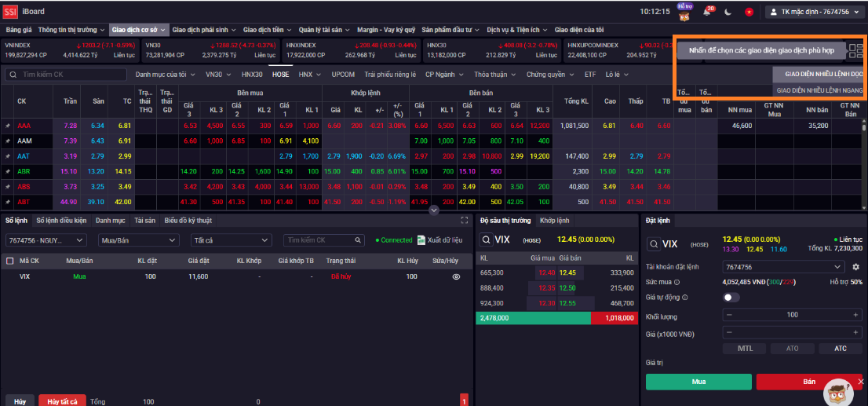
Task: Pin the AAA stock row
Action: coord(8,126)
